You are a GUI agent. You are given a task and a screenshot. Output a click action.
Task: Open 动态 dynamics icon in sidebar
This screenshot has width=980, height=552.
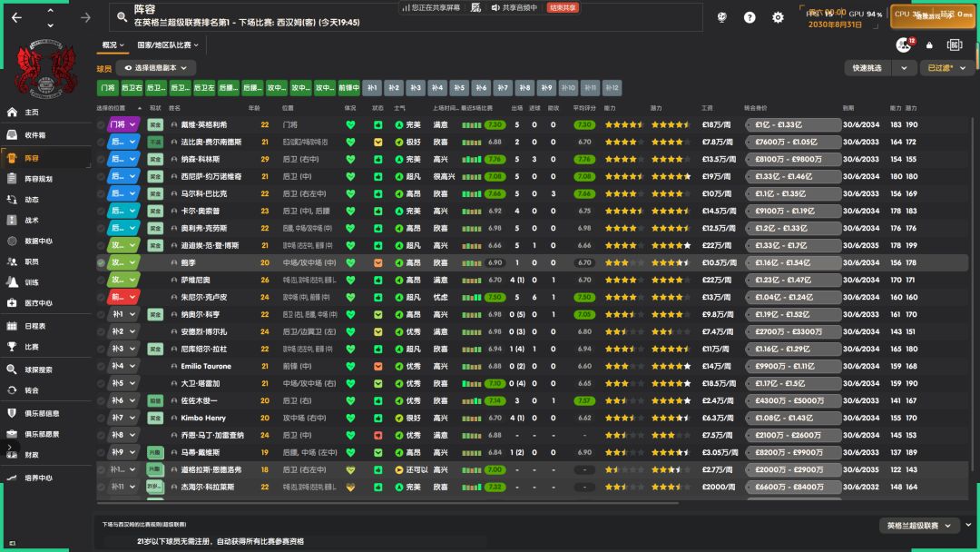pyautogui.click(x=12, y=200)
